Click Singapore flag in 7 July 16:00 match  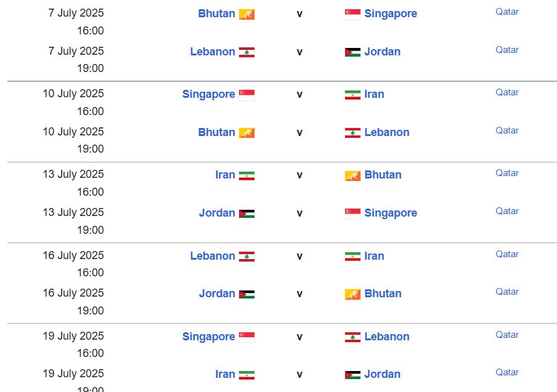pos(352,14)
